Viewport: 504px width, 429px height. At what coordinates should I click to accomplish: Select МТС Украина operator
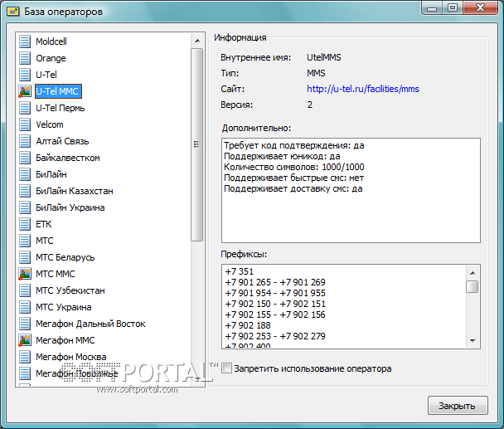[x=64, y=307]
